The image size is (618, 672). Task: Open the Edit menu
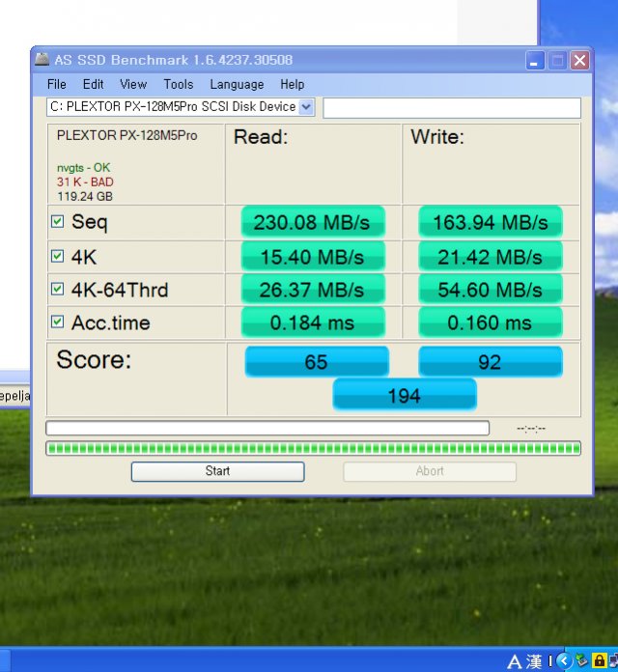[x=93, y=84]
